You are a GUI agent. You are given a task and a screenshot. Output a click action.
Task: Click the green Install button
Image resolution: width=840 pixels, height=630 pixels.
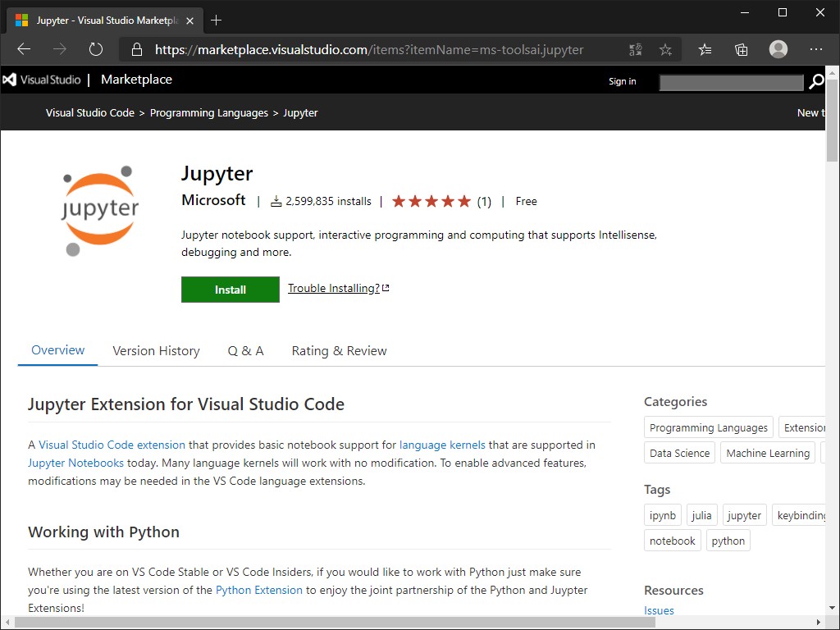click(230, 289)
